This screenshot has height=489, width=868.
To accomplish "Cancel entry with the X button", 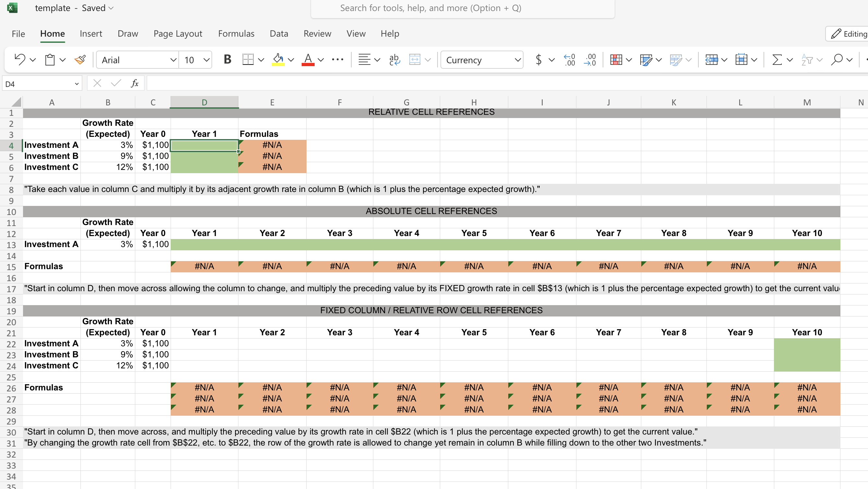I will point(97,83).
